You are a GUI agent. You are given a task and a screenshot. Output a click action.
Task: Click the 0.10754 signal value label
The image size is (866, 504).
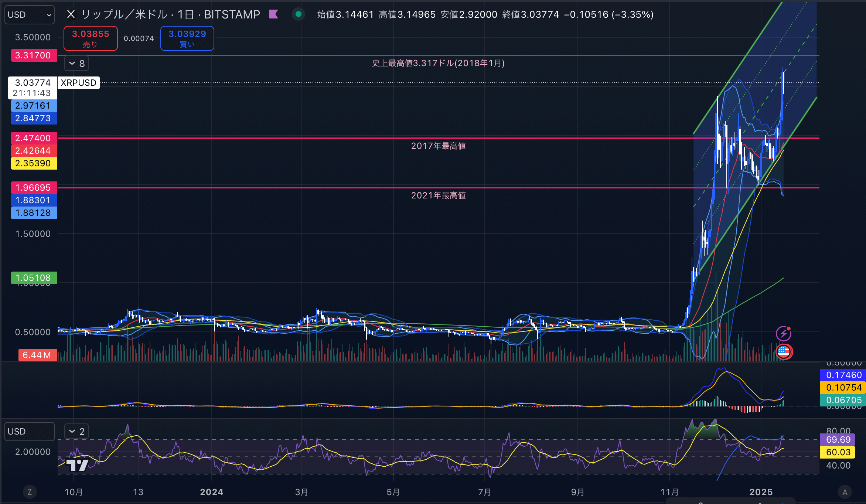click(844, 388)
